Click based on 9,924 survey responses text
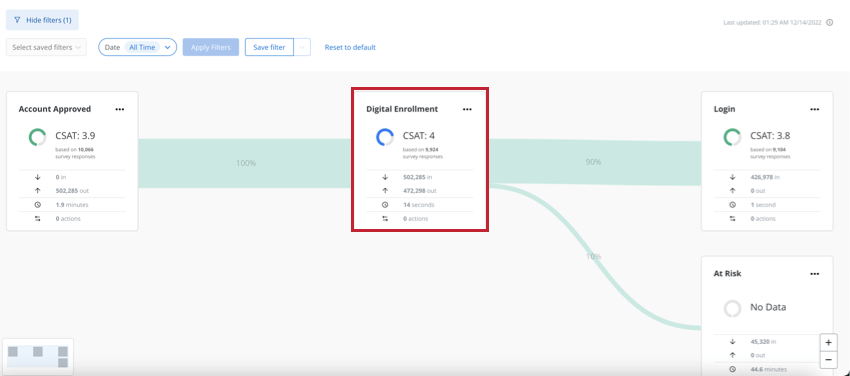Viewport: 850px width, 376px height. (422, 153)
